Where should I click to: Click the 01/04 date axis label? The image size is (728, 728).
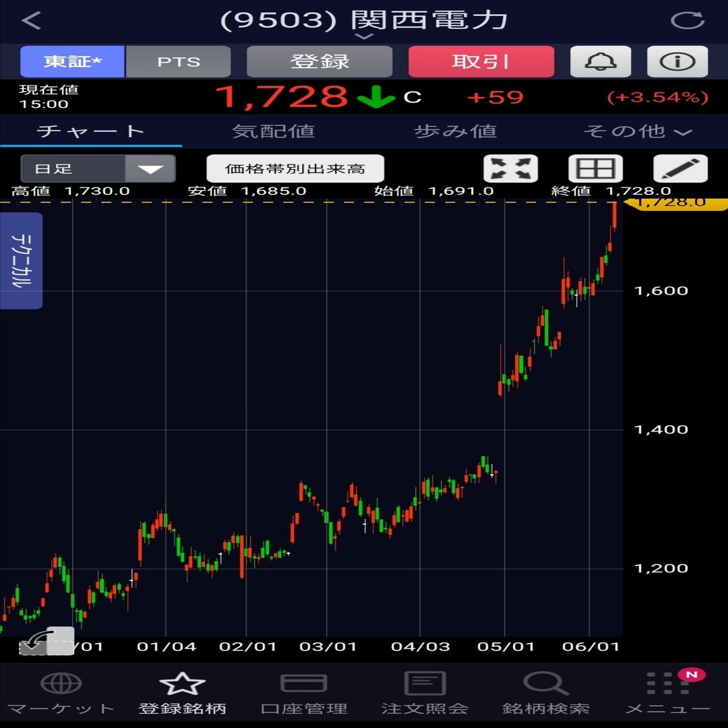(x=166, y=646)
